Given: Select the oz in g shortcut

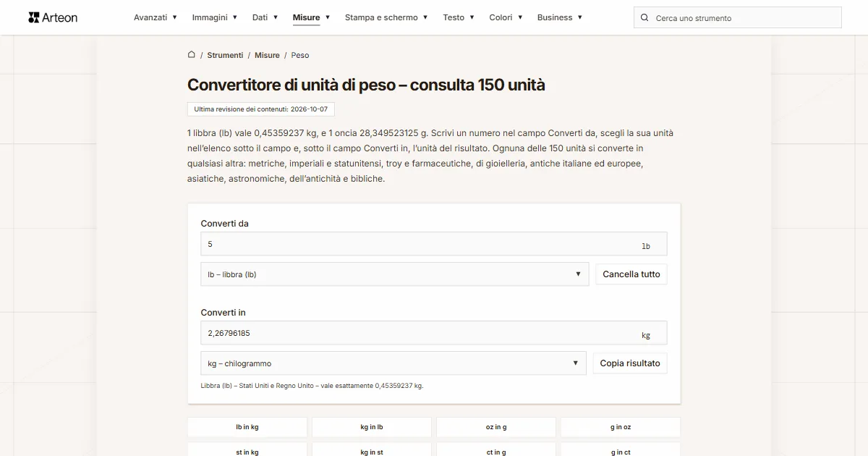Looking at the screenshot, I should tap(496, 427).
